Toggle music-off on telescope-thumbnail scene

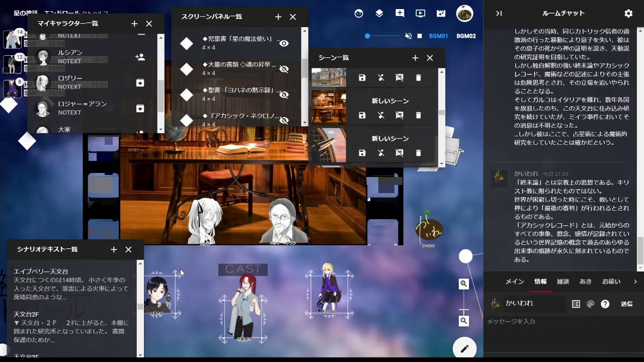point(381,153)
